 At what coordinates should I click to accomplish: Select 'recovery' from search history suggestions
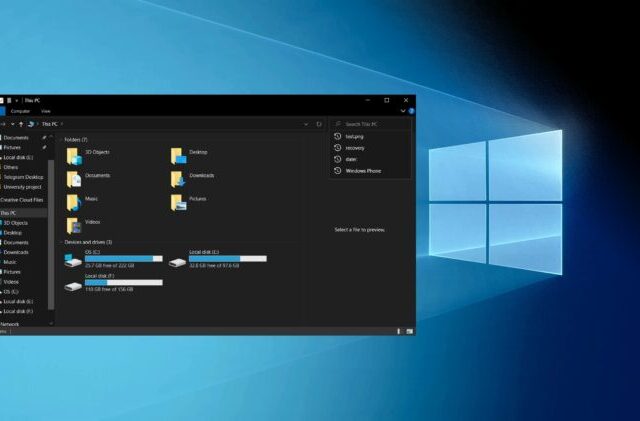point(356,148)
